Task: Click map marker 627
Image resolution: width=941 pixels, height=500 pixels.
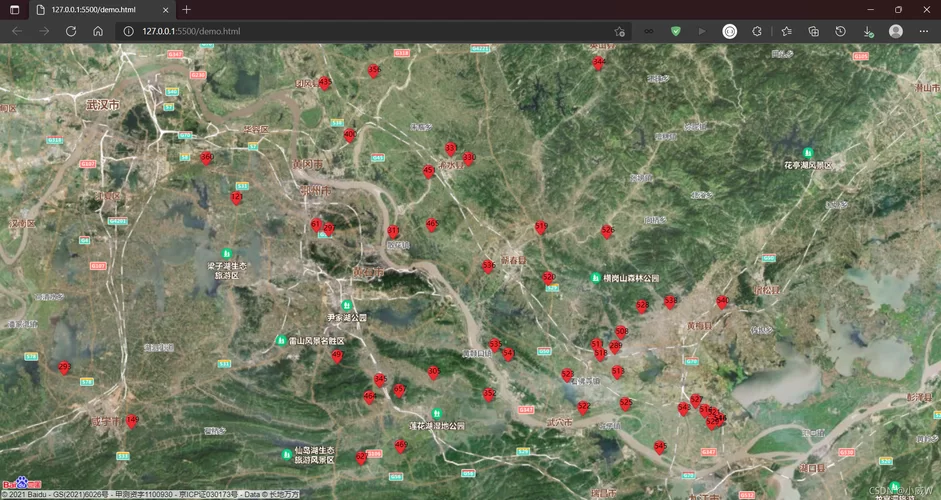Action: tap(361, 458)
